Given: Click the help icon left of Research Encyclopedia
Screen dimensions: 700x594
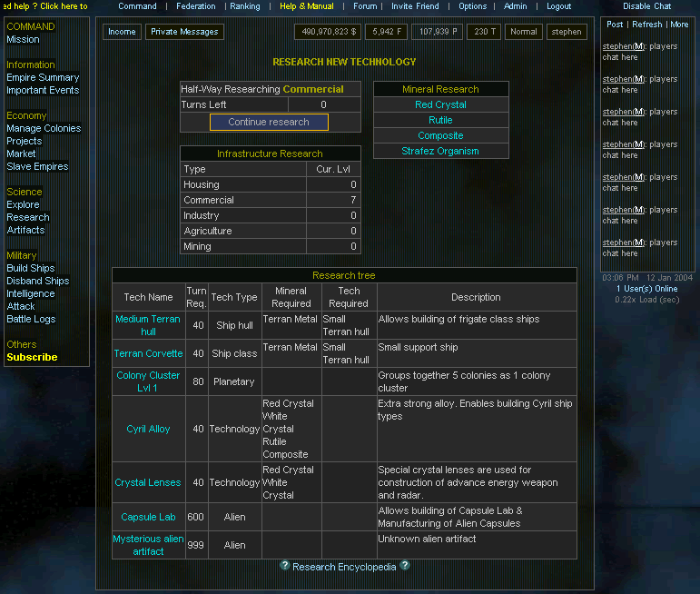Looking at the screenshot, I should pos(284,566).
